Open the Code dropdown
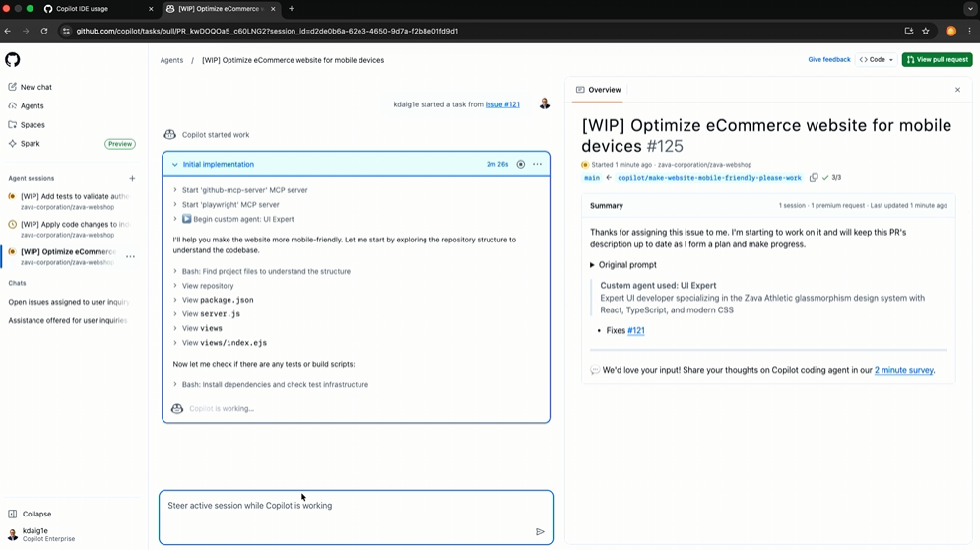 pyautogui.click(x=877, y=60)
